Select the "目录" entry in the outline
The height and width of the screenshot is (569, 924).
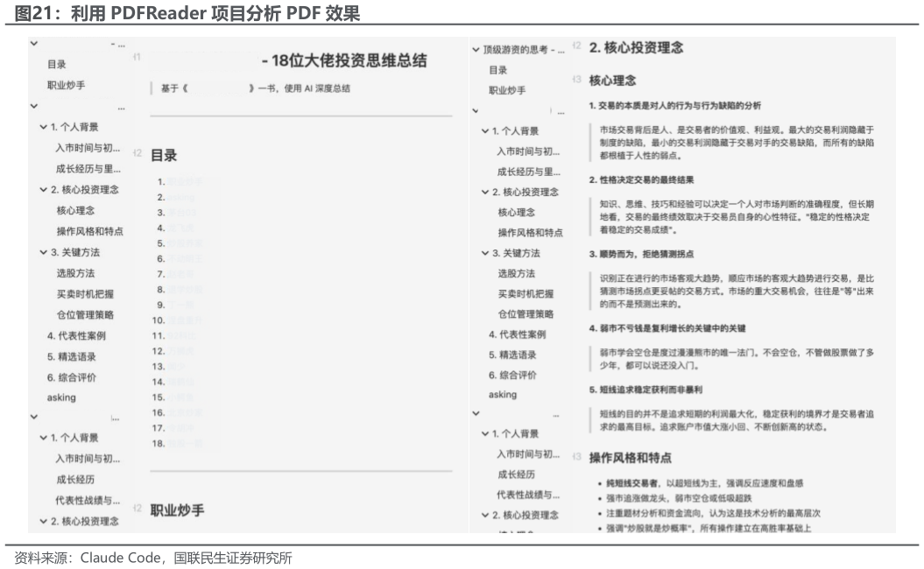[55, 63]
